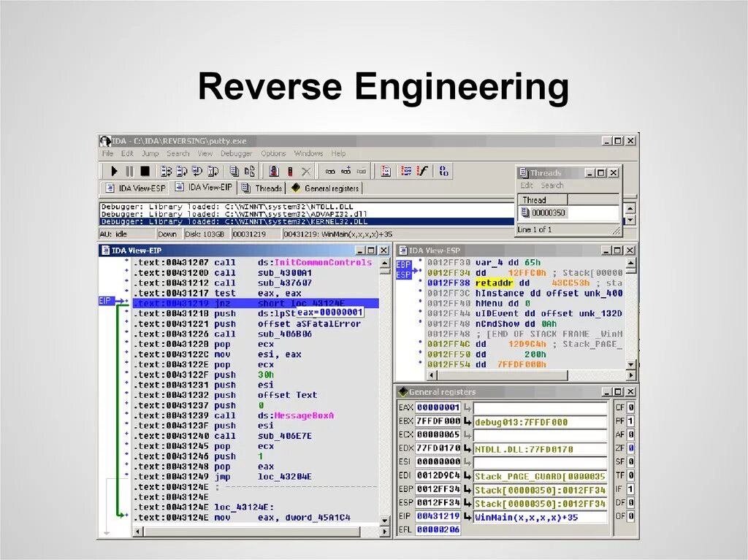This screenshot has height=560, width=748.
Task: Switch to the Threads tab
Action: click(262, 188)
